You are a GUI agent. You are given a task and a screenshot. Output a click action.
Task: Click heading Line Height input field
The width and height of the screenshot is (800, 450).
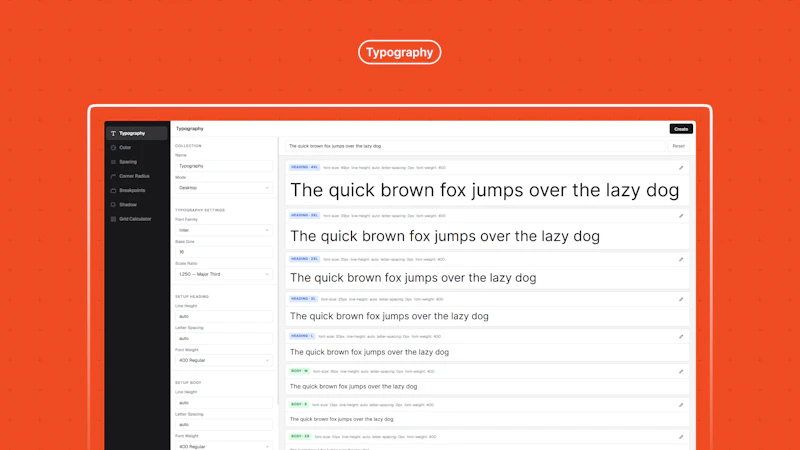click(223, 316)
